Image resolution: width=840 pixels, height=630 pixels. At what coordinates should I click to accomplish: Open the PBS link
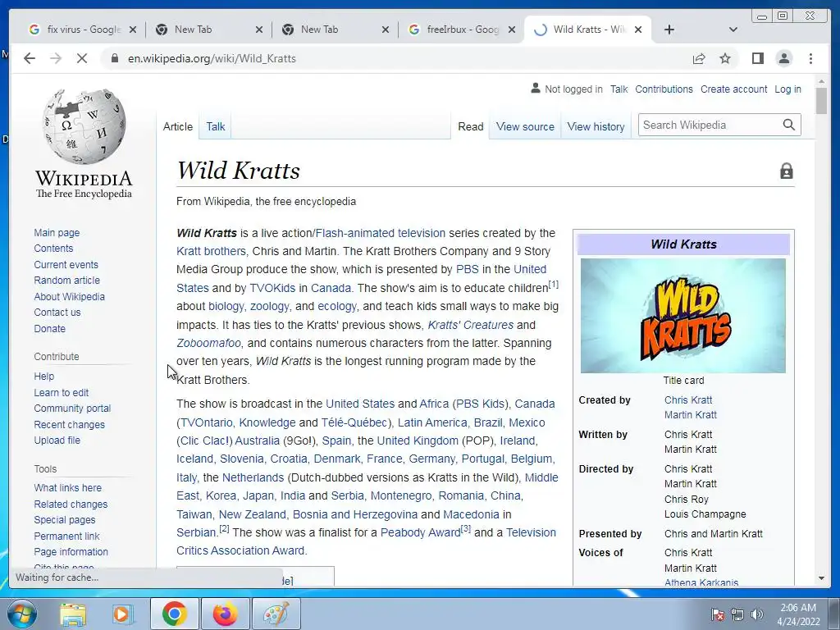pyautogui.click(x=467, y=269)
